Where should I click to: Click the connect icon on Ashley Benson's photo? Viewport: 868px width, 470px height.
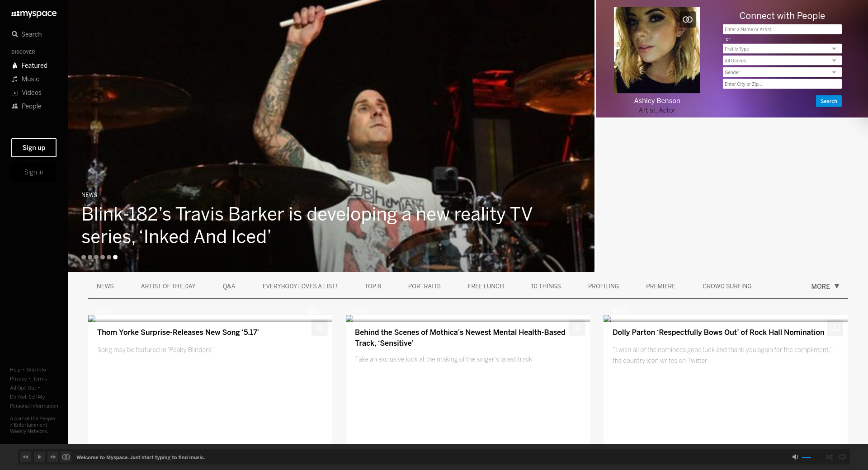click(687, 19)
